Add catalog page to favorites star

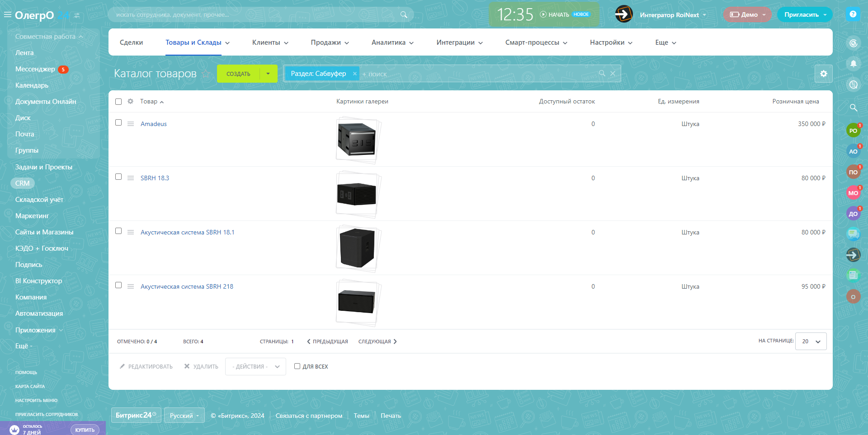pos(206,74)
